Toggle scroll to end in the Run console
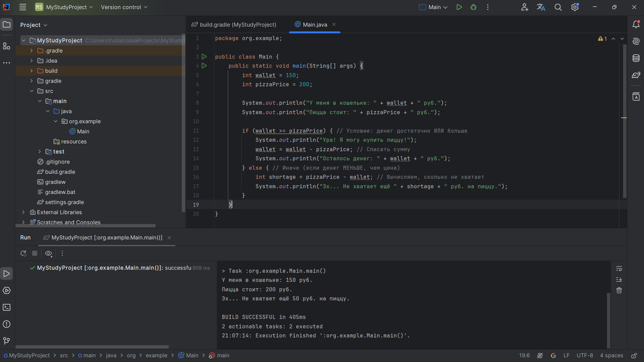This screenshot has width=644, height=362. 619,279
